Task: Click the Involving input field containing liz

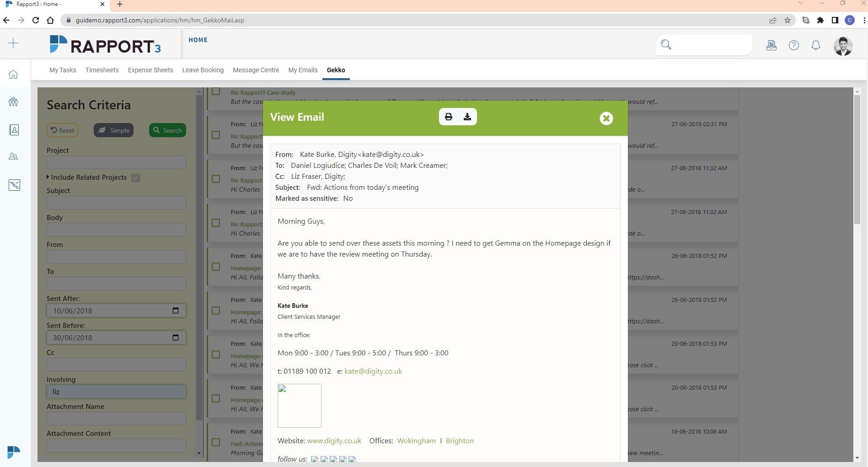Action: tap(116, 392)
